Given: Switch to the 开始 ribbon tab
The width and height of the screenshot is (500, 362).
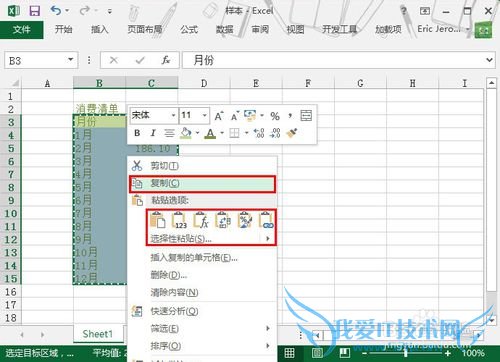Looking at the screenshot, I should [63, 30].
